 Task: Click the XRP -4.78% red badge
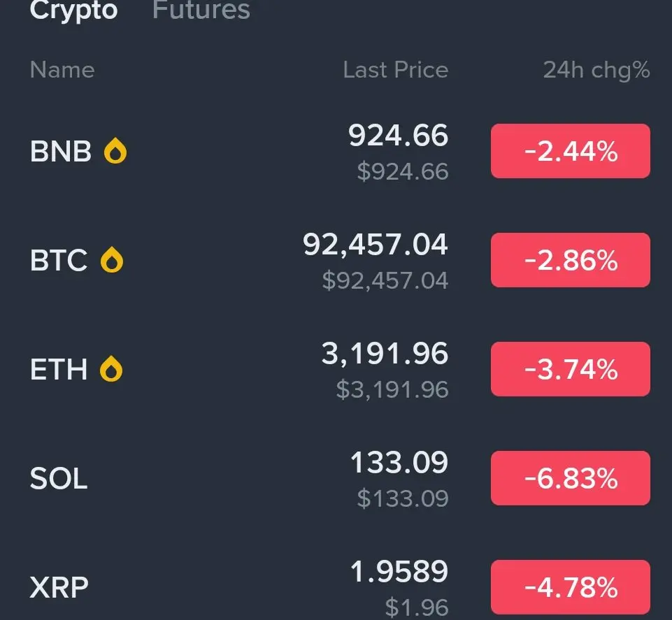click(571, 587)
